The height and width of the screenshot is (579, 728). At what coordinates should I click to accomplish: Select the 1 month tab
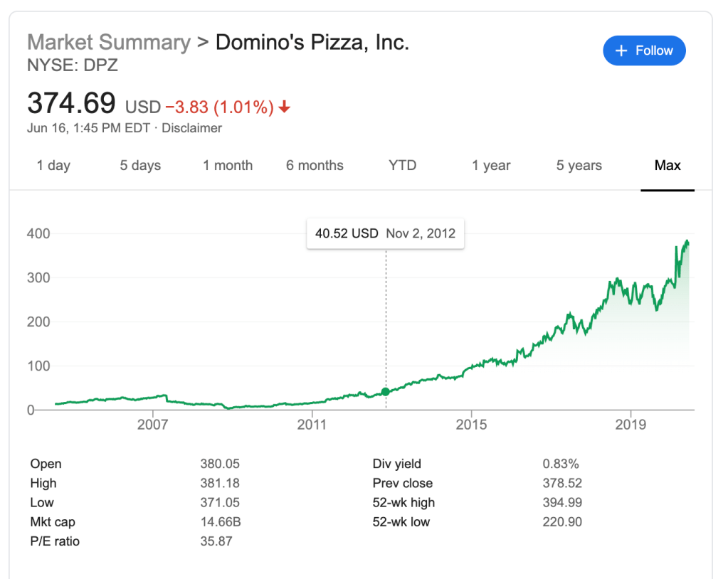click(228, 166)
